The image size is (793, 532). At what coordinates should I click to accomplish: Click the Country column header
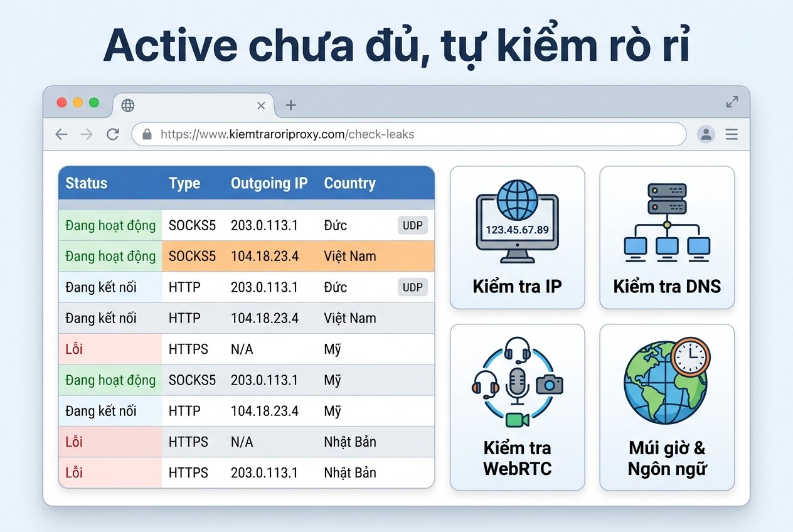(349, 183)
